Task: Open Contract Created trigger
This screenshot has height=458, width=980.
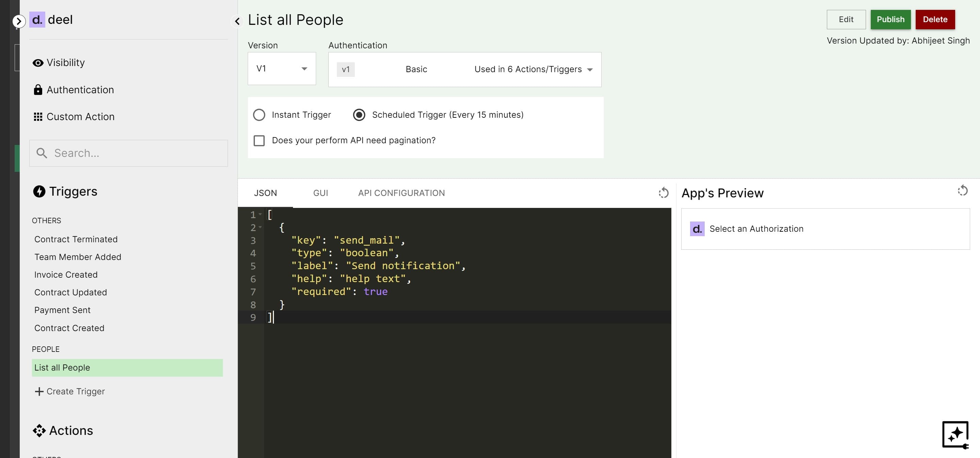Action: [69, 328]
